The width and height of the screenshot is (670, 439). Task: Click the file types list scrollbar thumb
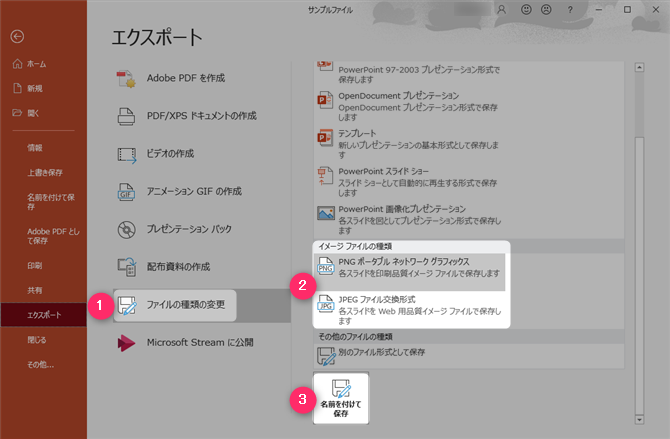click(639, 274)
